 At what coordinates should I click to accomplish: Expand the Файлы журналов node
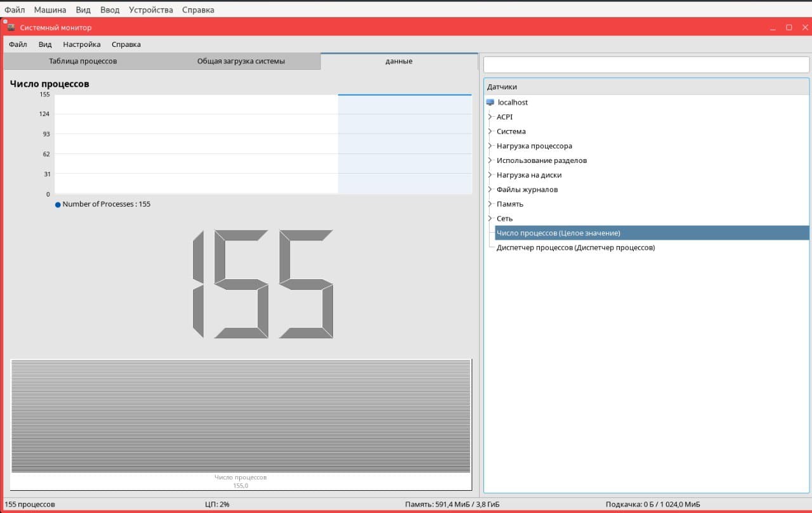(490, 190)
